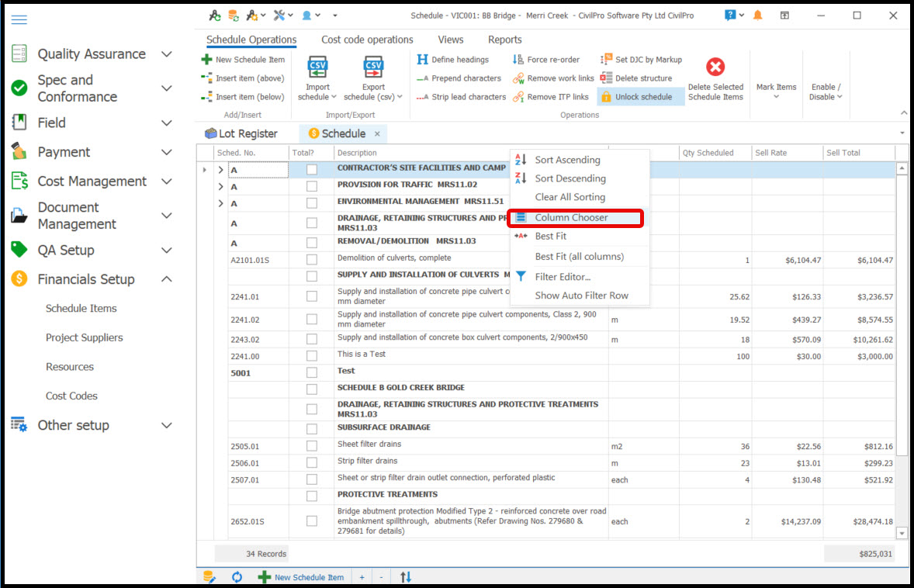Collapse the Financials Setup section
This screenshot has width=914, height=588.
(x=166, y=279)
